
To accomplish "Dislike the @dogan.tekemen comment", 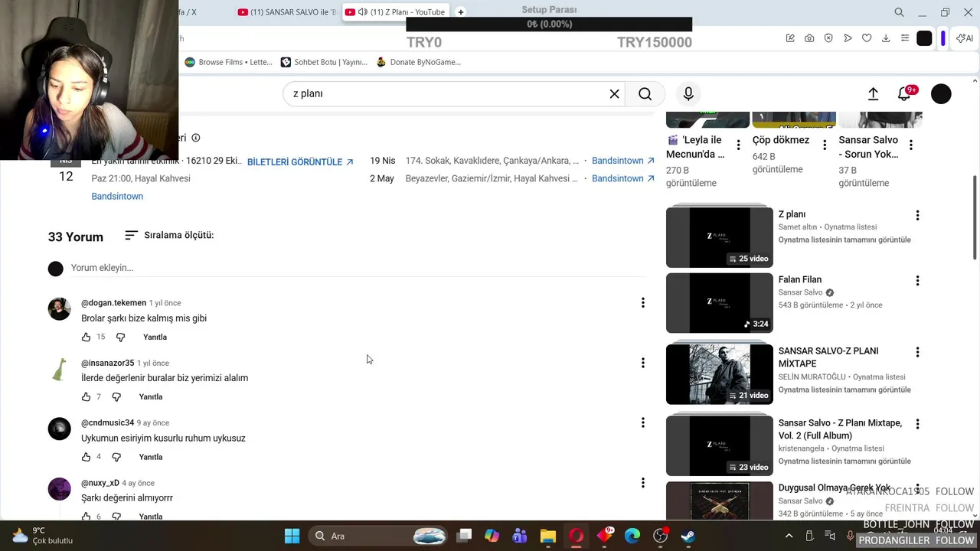I will pyautogui.click(x=120, y=337).
